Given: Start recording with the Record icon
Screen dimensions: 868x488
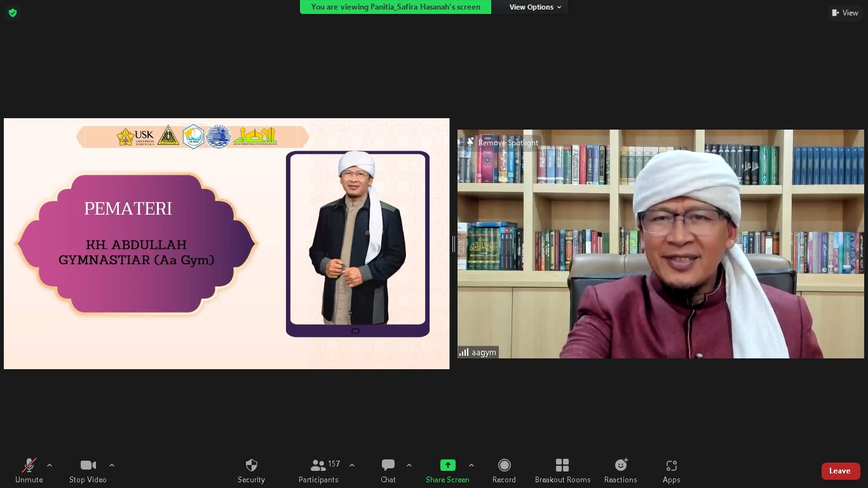Looking at the screenshot, I should pyautogui.click(x=504, y=466).
